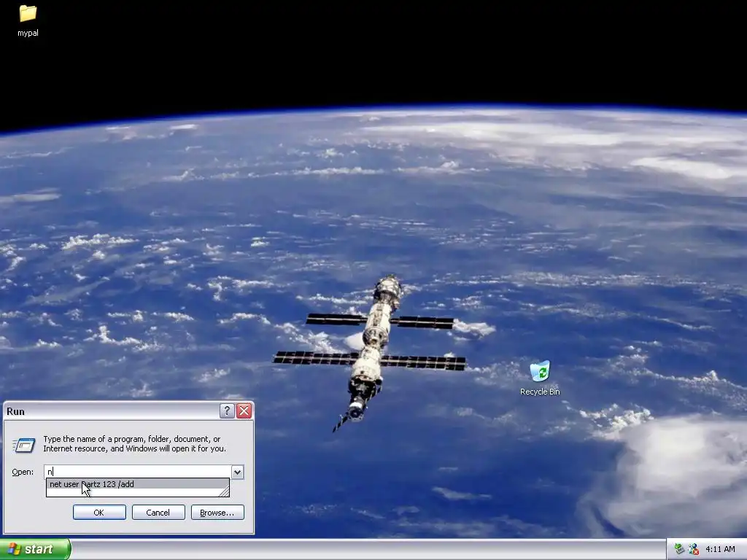The height and width of the screenshot is (560, 747).
Task: Open the Browse... file picker
Action: point(217,513)
